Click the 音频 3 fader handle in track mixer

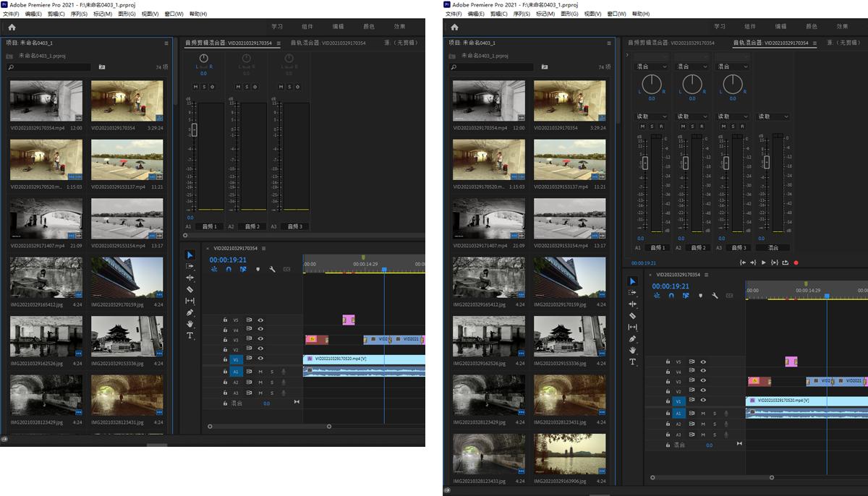[727, 163]
